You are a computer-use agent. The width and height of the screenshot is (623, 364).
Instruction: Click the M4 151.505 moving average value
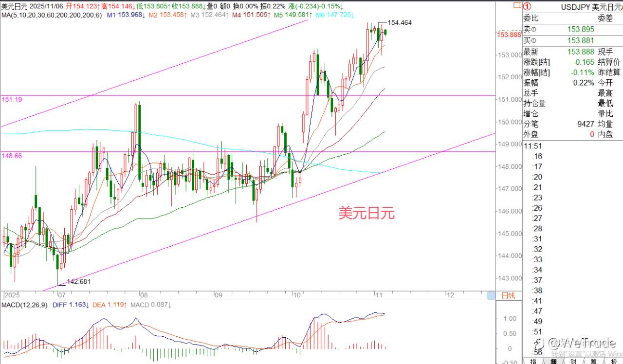[251, 16]
